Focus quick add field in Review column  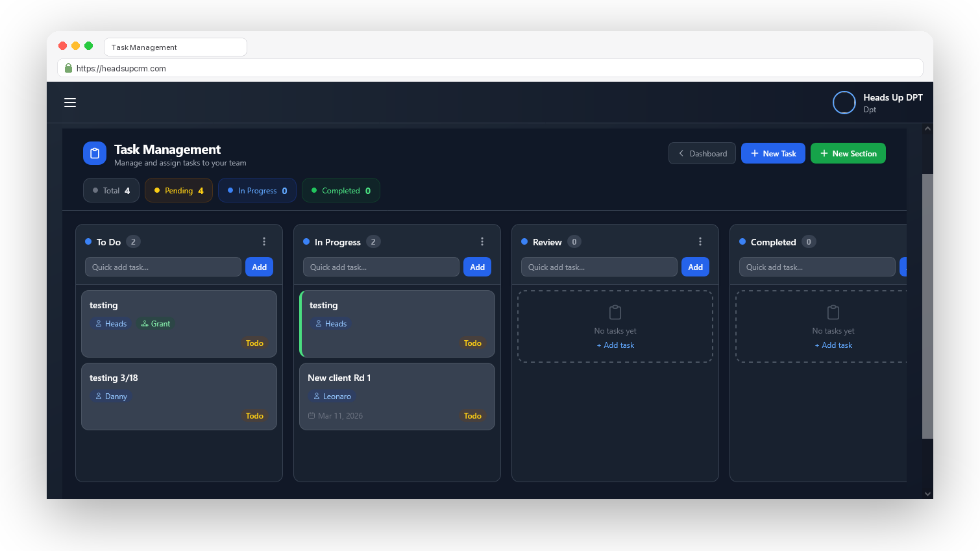click(x=599, y=267)
